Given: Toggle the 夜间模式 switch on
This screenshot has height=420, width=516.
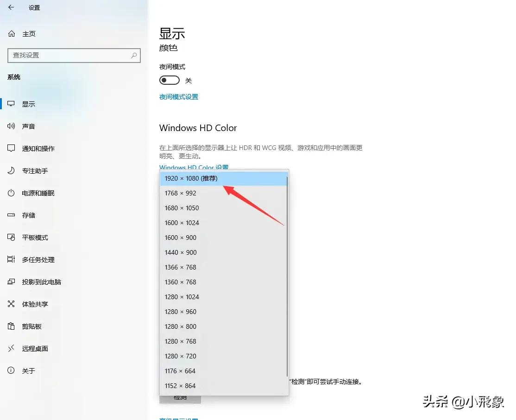Looking at the screenshot, I should click(169, 80).
